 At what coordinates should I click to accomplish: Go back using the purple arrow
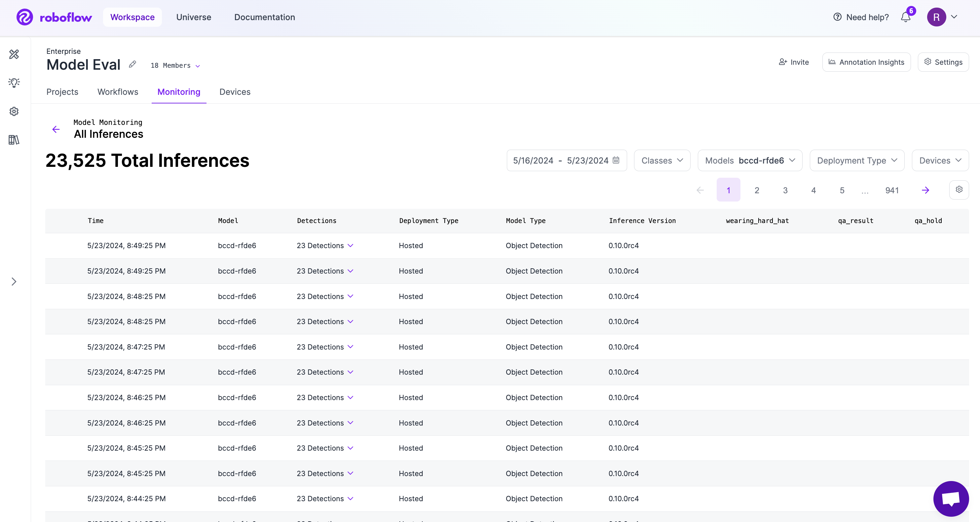56,130
